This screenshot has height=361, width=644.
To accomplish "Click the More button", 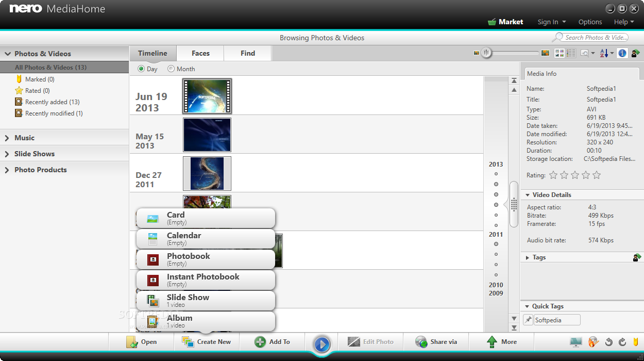I will 501,342.
